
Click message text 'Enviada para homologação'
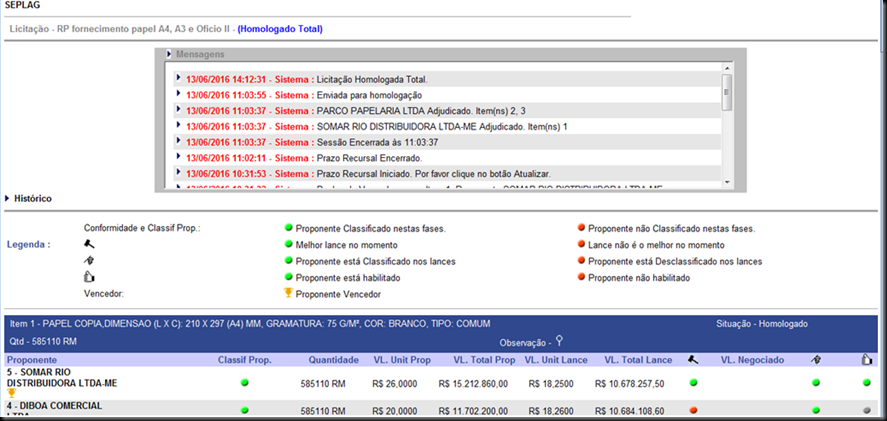point(369,95)
